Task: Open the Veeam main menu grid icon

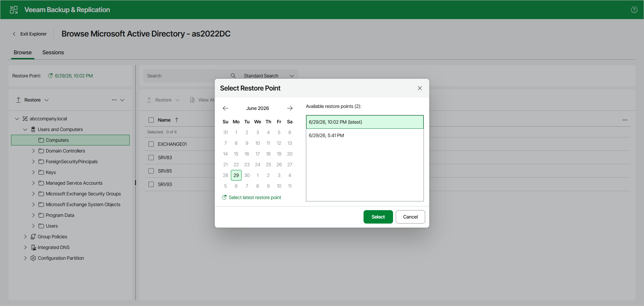Action: pos(14,10)
